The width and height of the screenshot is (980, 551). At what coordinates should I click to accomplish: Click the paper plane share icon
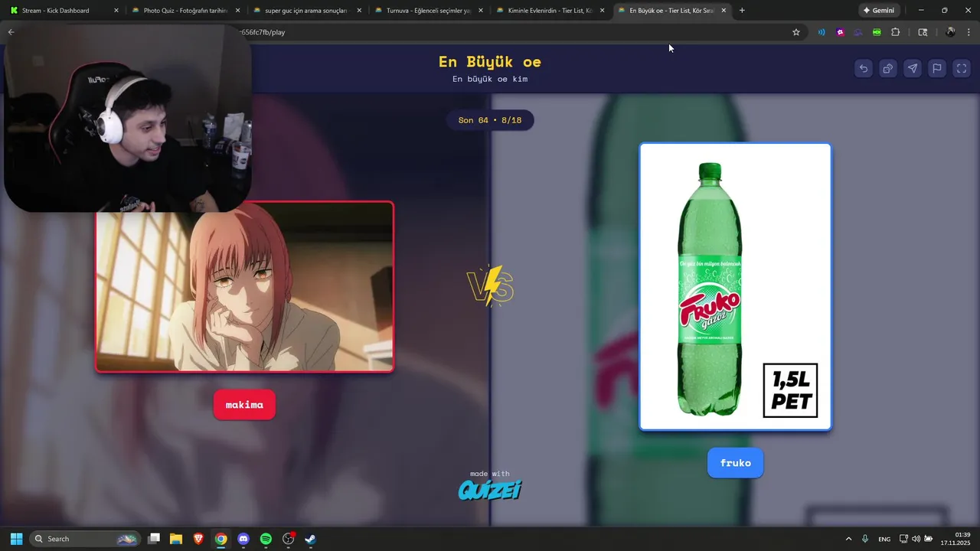pos(913,69)
